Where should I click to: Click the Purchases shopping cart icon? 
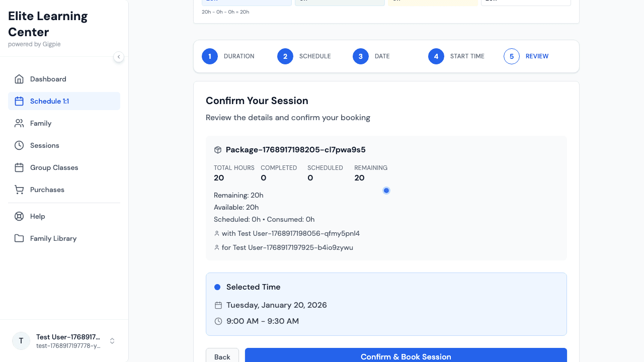coord(19,190)
